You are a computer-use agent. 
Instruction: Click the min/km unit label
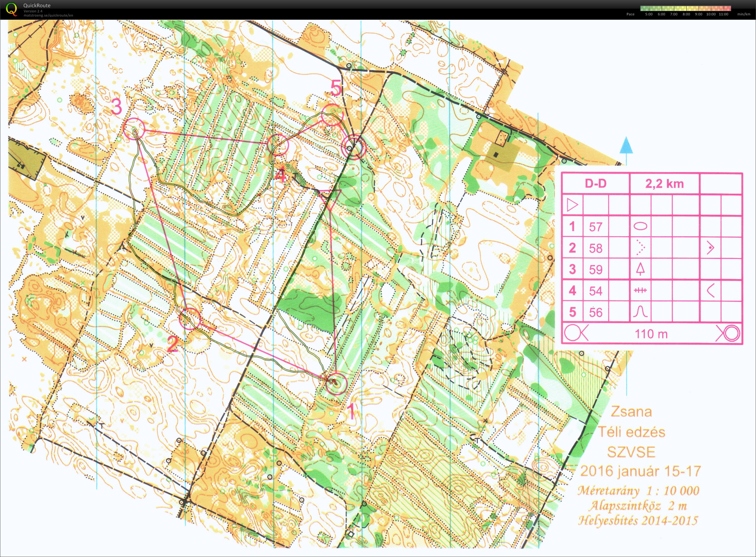[x=744, y=14]
